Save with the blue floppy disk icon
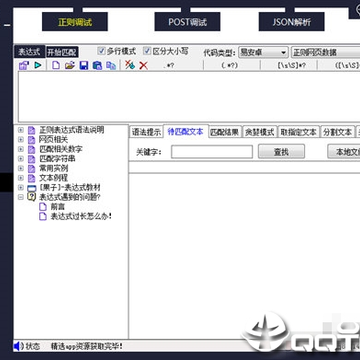Image resolution: width=360 pixels, height=360 pixels. [x=84, y=65]
